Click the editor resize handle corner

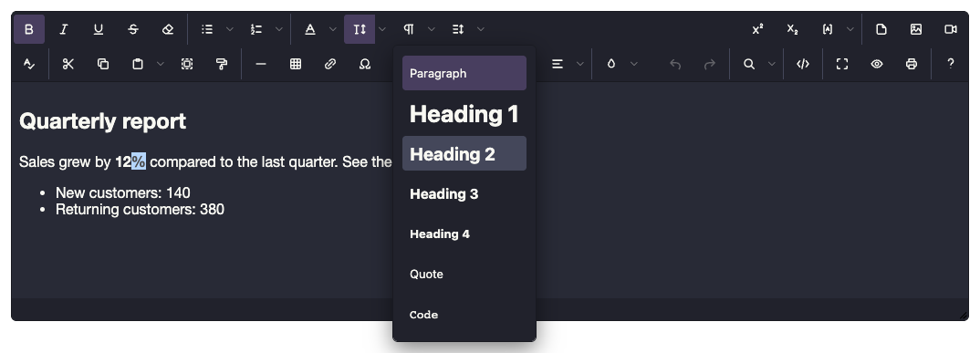click(964, 316)
